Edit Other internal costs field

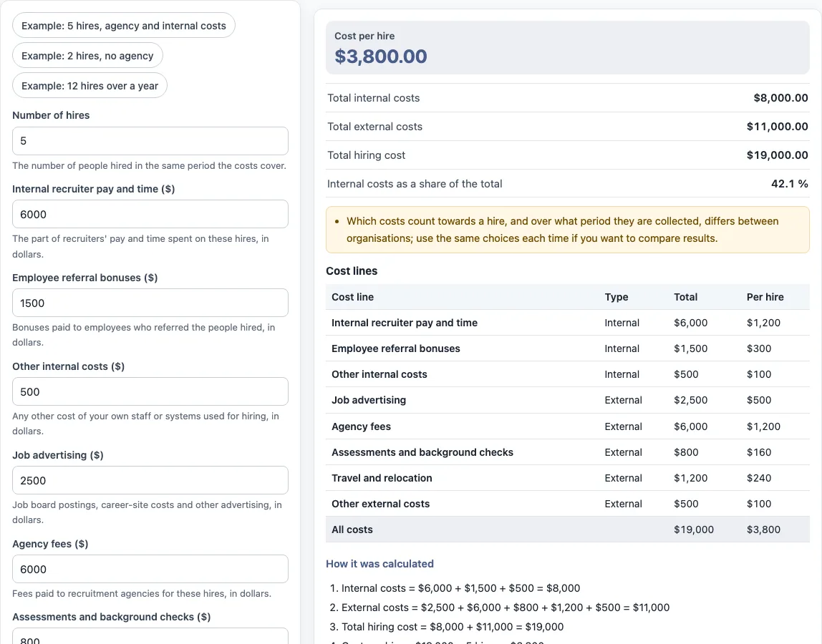coord(150,392)
